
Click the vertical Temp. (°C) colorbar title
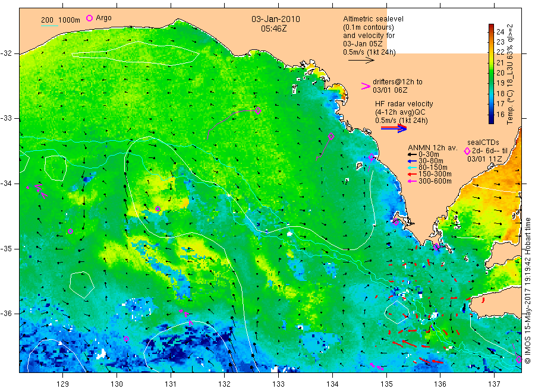click(510, 74)
